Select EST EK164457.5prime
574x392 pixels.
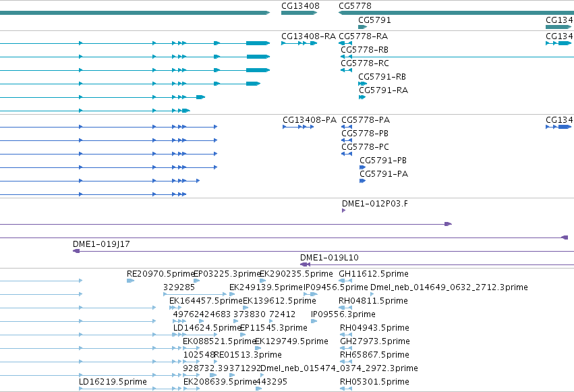[206, 301]
